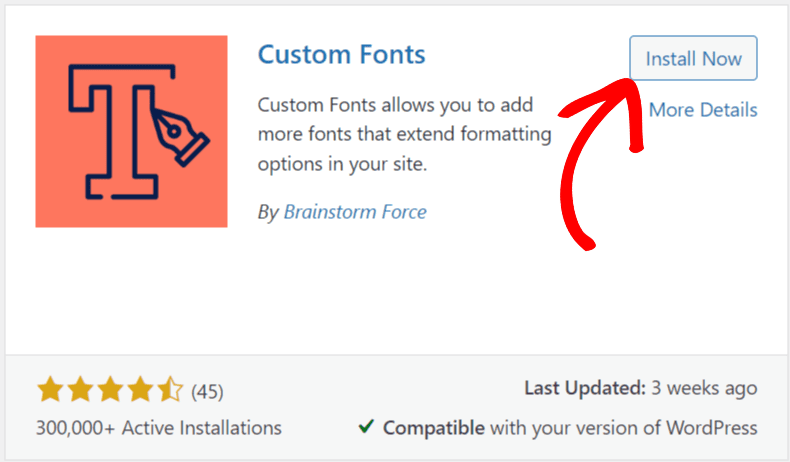Image resolution: width=790 pixels, height=462 pixels.
Task: Click the third gold rating star
Action: pyautogui.click(x=110, y=389)
